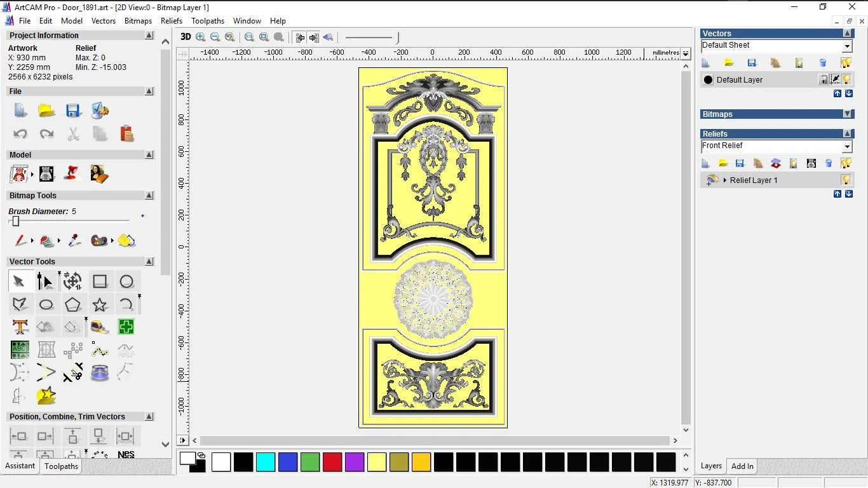868x488 pixels.
Task: Move Relief Layer 1 up using blue arrow
Action: 837,193
